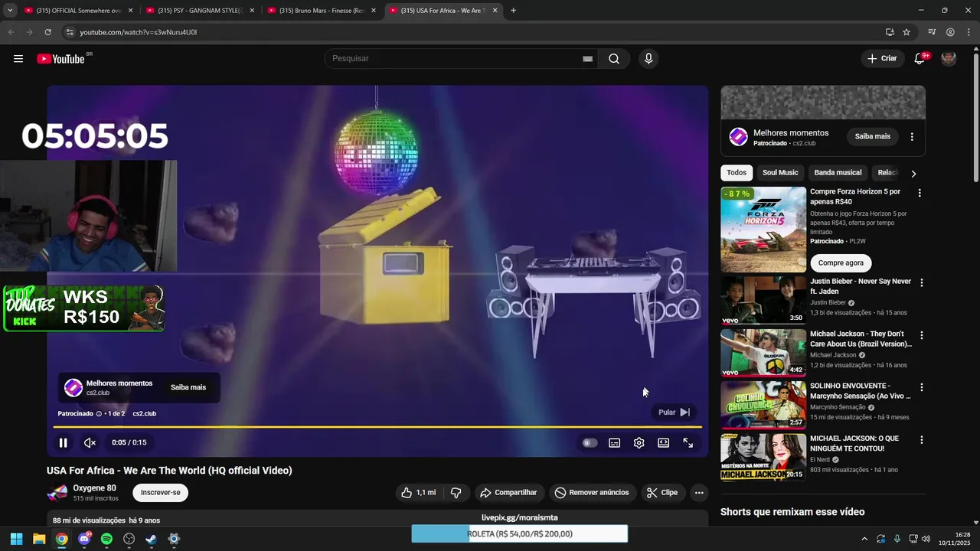Show more filter chips with right arrow
The width and height of the screenshot is (980, 551).
point(913,174)
